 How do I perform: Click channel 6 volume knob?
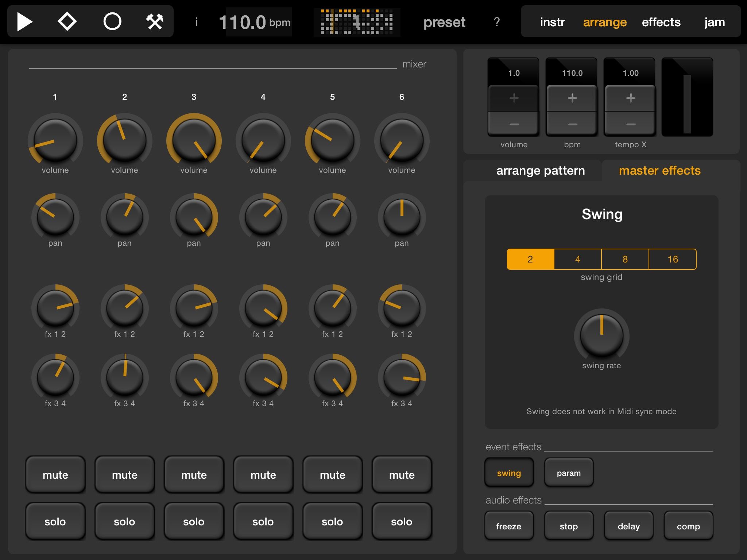click(x=402, y=140)
